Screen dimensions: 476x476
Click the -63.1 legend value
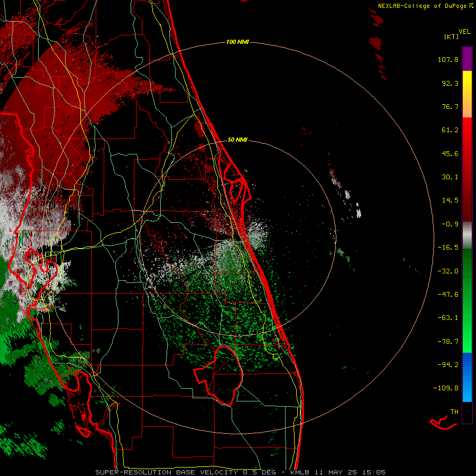point(448,318)
